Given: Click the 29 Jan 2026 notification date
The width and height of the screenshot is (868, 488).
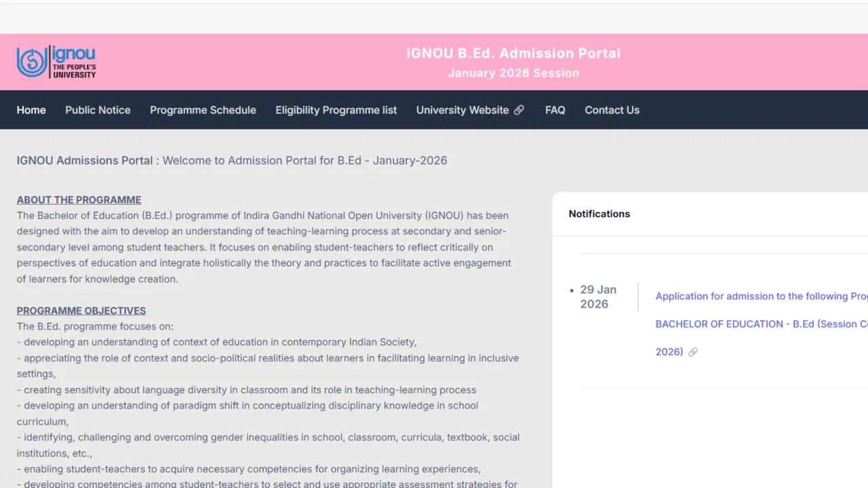Looking at the screenshot, I should [x=598, y=296].
